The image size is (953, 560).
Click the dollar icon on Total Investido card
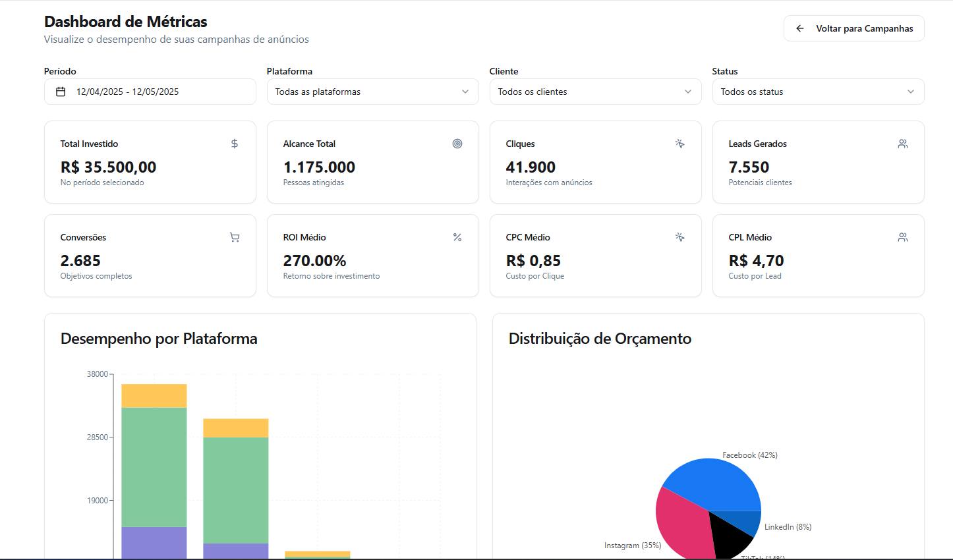235,144
